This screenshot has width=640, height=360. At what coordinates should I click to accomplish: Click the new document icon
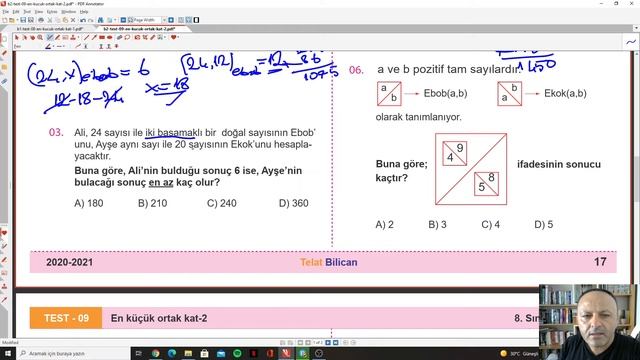point(5,20)
